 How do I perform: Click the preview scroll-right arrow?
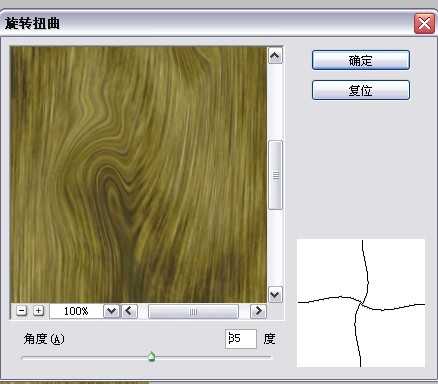(x=258, y=311)
